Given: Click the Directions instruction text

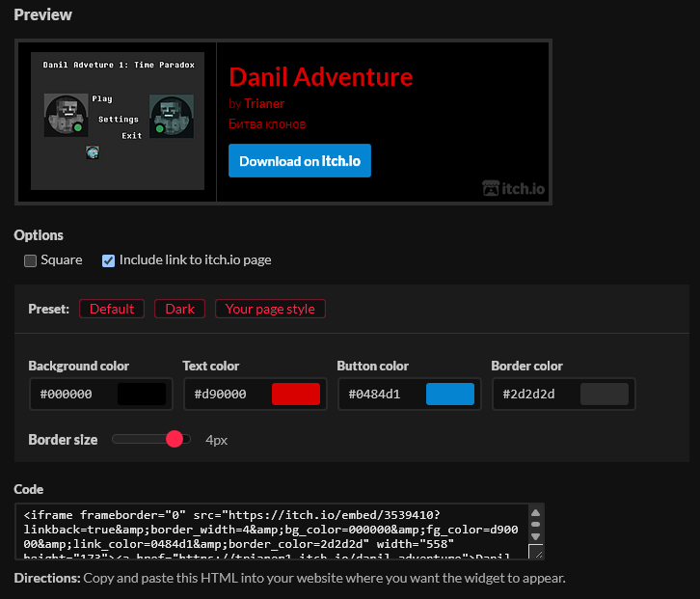Looking at the screenshot, I should [x=289, y=578].
